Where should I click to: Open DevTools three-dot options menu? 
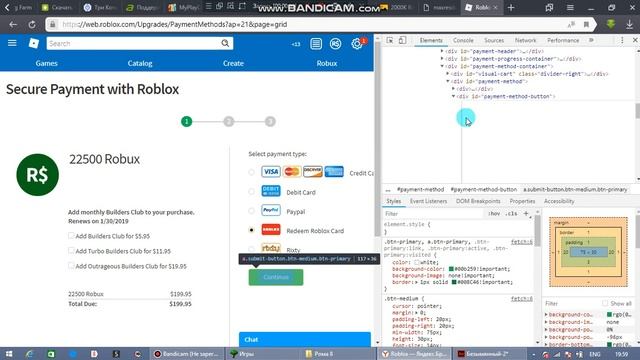coord(622,40)
